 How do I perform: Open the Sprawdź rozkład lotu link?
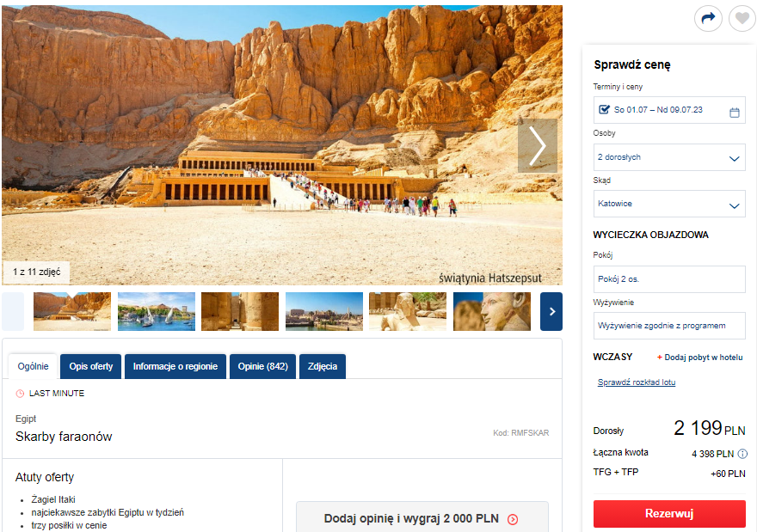pyautogui.click(x=637, y=382)
